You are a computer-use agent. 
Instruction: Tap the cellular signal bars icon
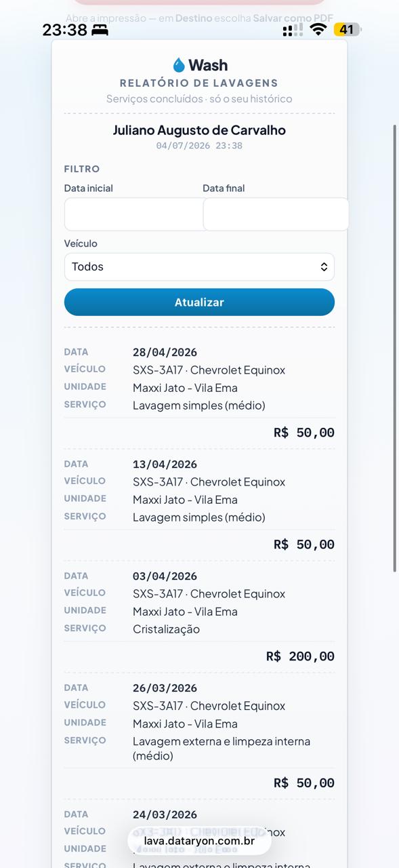pos(293,30)
